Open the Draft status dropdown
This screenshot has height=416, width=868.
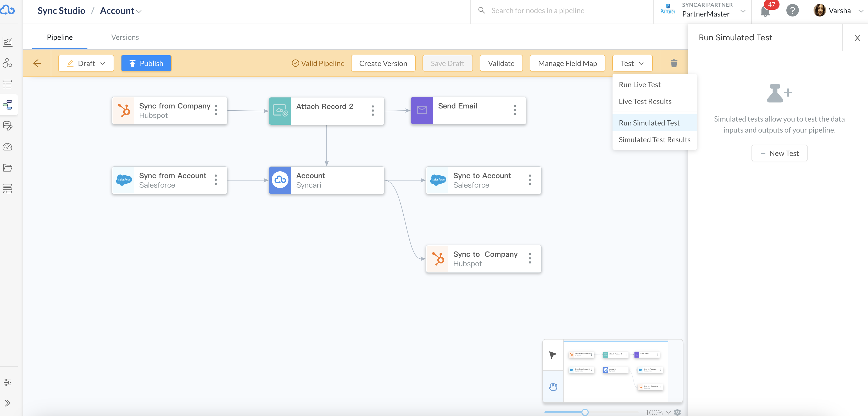[x=86, y=63]
